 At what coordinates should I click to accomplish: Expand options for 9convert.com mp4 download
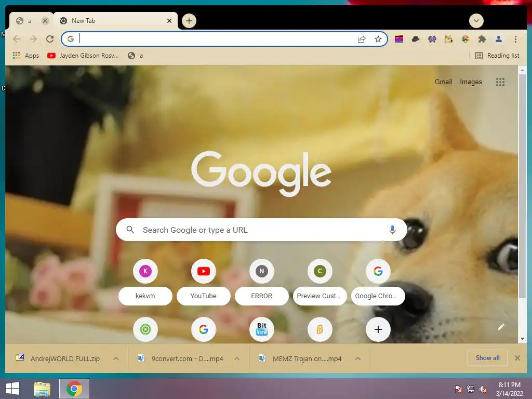237,358
